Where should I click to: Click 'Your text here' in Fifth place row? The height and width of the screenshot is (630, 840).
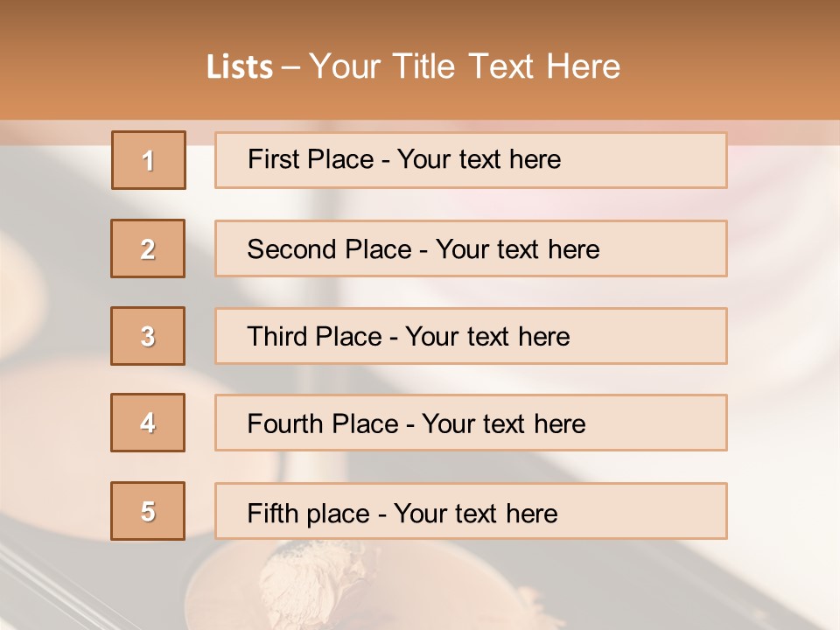coord(475,513)
